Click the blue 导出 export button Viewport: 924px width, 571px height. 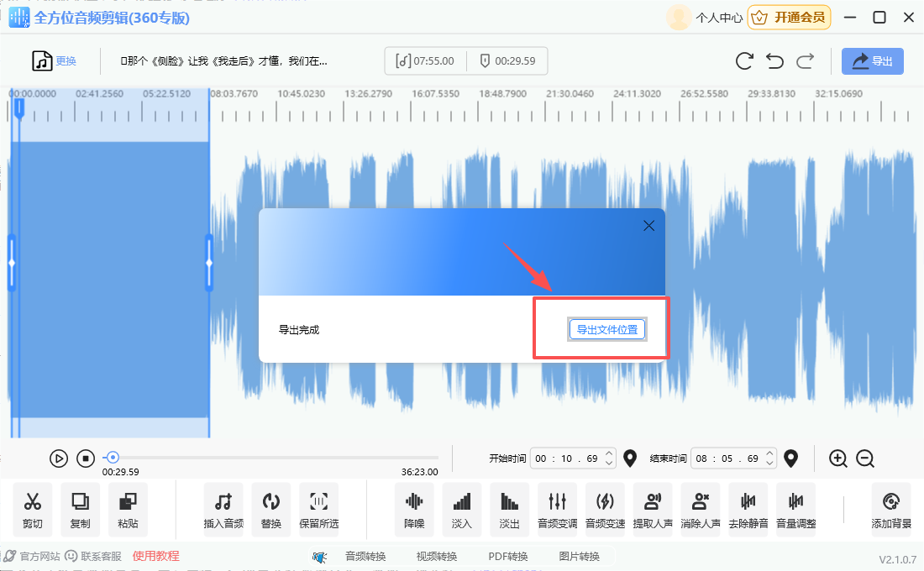(x=873, y=61)
